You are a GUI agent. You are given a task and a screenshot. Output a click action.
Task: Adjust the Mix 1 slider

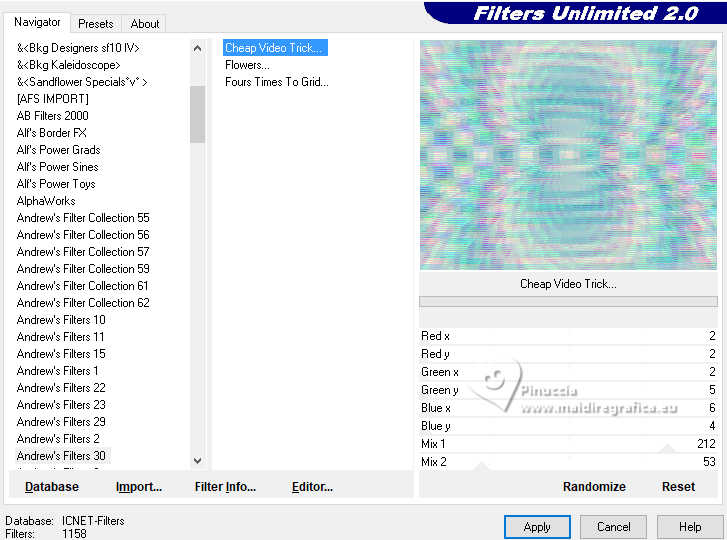pyautogui.click(x=568, y=444)
